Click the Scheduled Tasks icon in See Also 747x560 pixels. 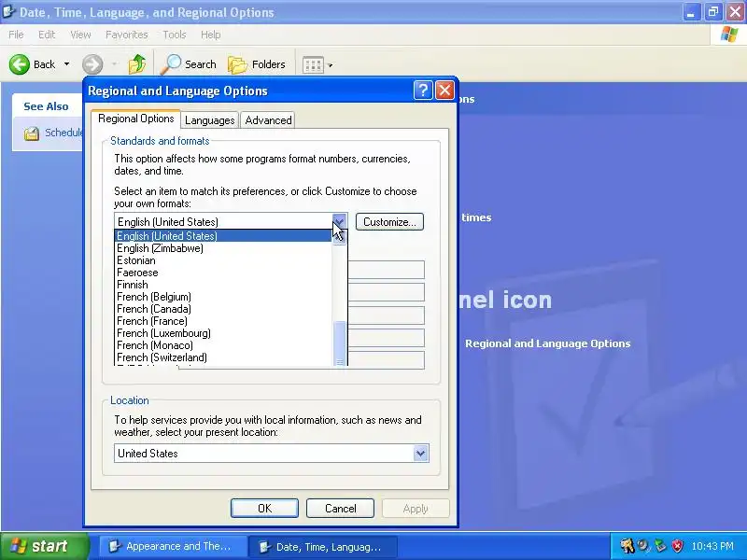click(32, 133)
